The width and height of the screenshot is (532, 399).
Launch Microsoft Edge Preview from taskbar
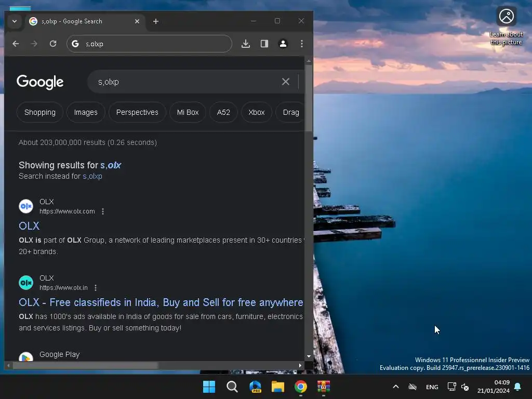[x=255, y=387]
